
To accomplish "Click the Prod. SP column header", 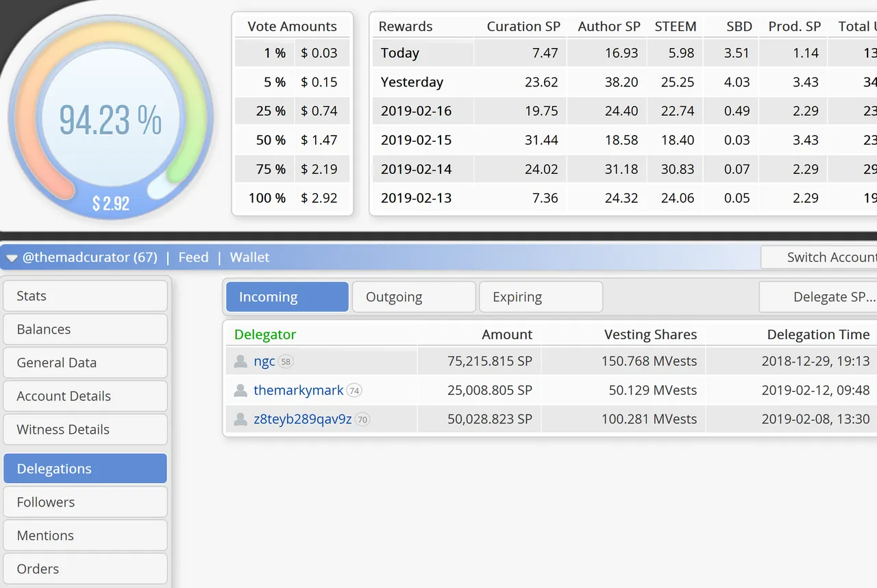I will [795, 26].
